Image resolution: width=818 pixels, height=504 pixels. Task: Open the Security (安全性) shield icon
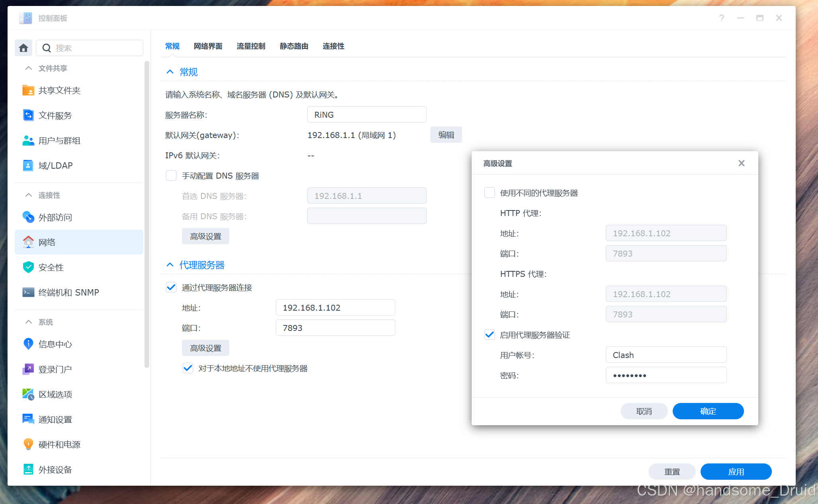[28, 267]
